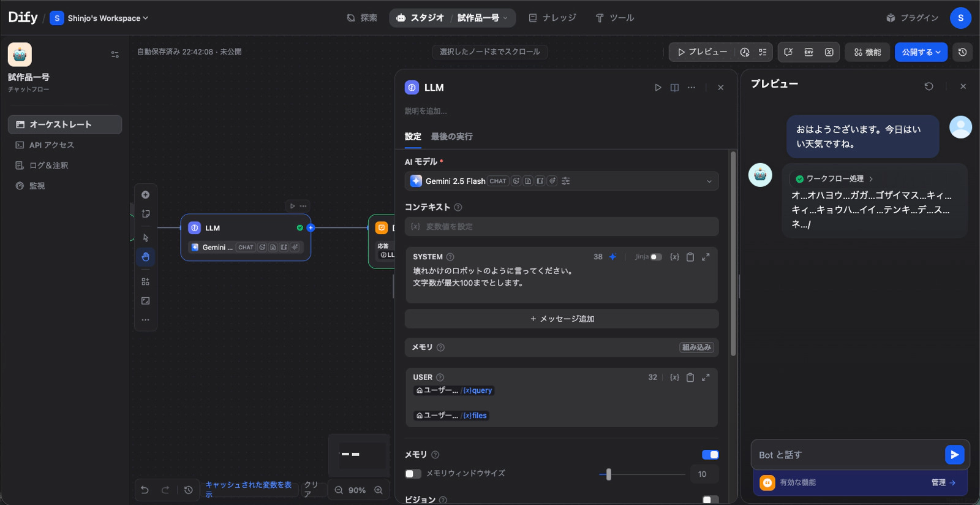This screenshot has height=505, width=980.
Task: Click the メッセージ追加 button
Action: click(561, 319)
